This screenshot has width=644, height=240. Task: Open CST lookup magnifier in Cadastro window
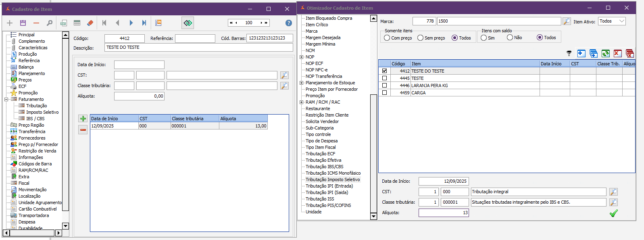click(284, 75)
